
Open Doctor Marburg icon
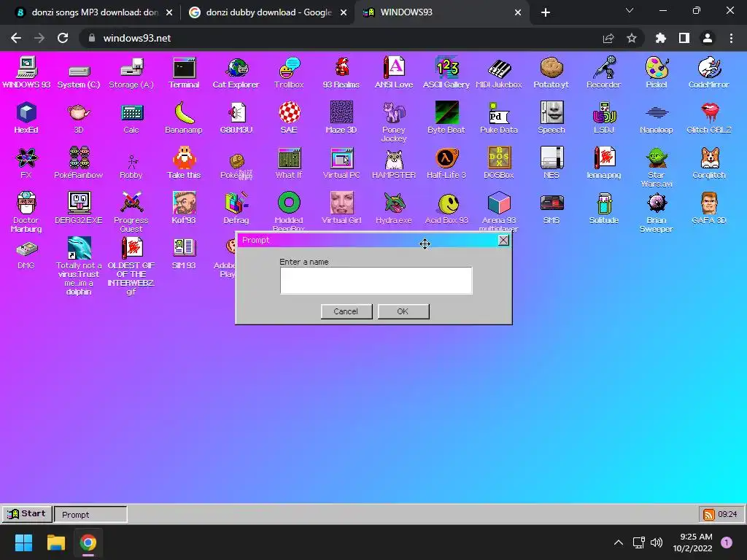pos(26,213)
